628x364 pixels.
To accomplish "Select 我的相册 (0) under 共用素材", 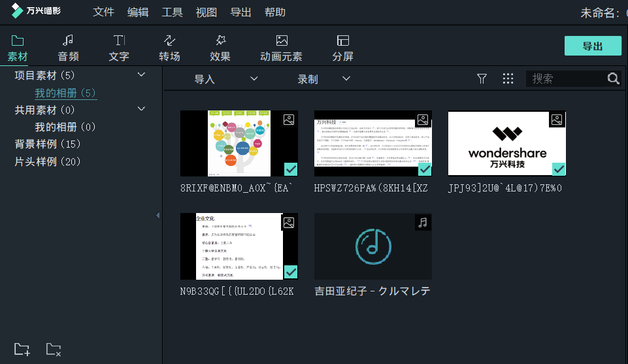I will pyautogui.click(x=66, y=127).
